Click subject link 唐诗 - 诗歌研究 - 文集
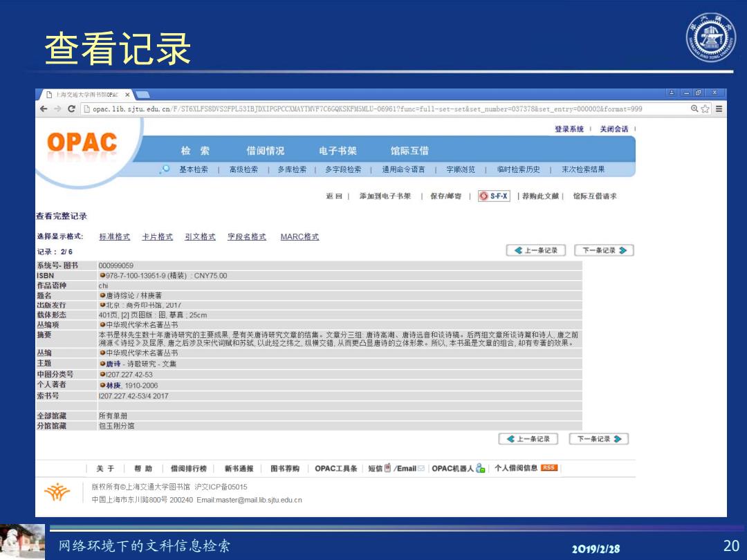The height and width of the screenshot is (560, 747). pyautogui.click(x=141, y=364)
